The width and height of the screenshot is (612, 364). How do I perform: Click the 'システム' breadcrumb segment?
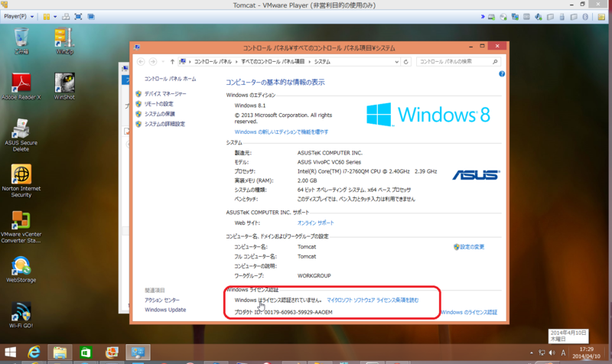322,62
